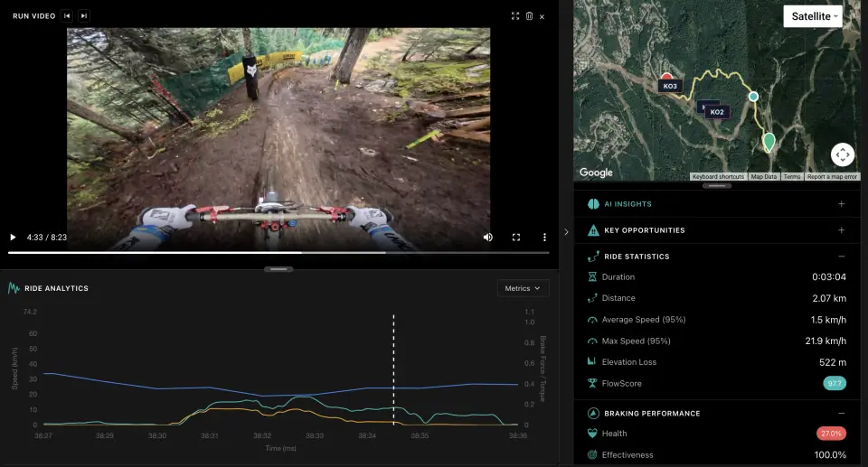The image size is (868, 467).
Task: Click the FlowScore trophy icon
Action: [x=591, y=384]
